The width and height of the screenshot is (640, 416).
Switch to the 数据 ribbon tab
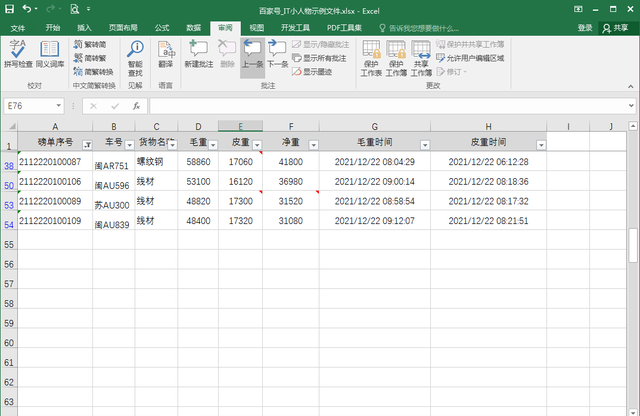coord(194,28)
